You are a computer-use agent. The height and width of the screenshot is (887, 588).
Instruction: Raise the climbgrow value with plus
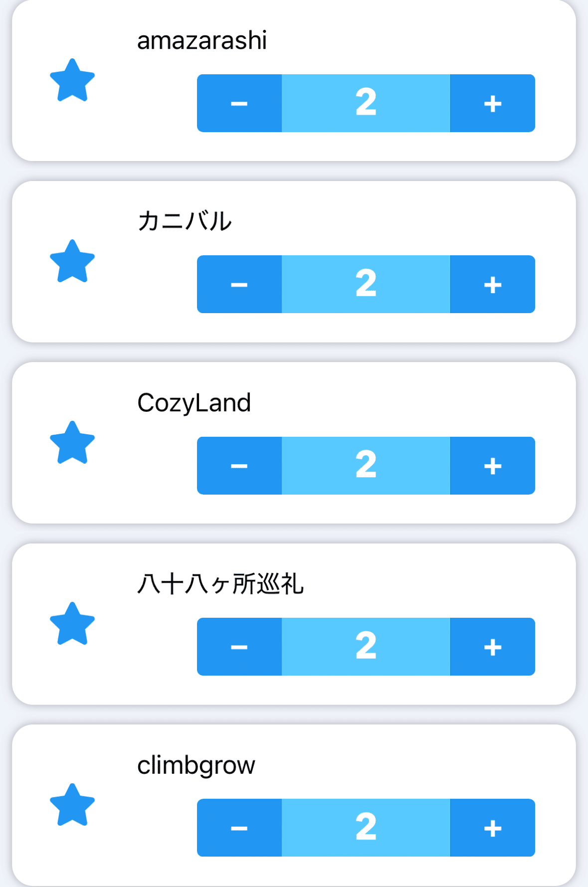coord(493,828)
